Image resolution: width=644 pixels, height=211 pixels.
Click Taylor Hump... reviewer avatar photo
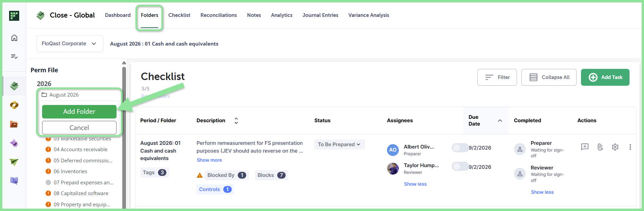click(x=393, y=168)
